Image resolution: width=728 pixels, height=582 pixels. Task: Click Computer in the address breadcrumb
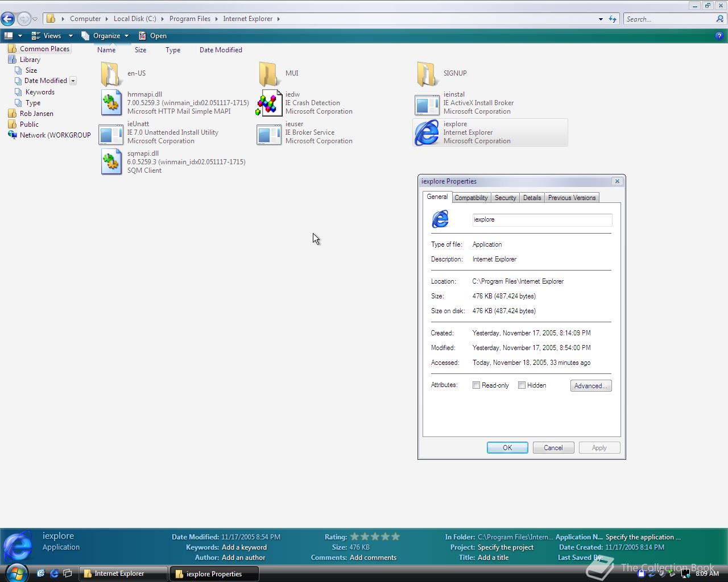85,19
